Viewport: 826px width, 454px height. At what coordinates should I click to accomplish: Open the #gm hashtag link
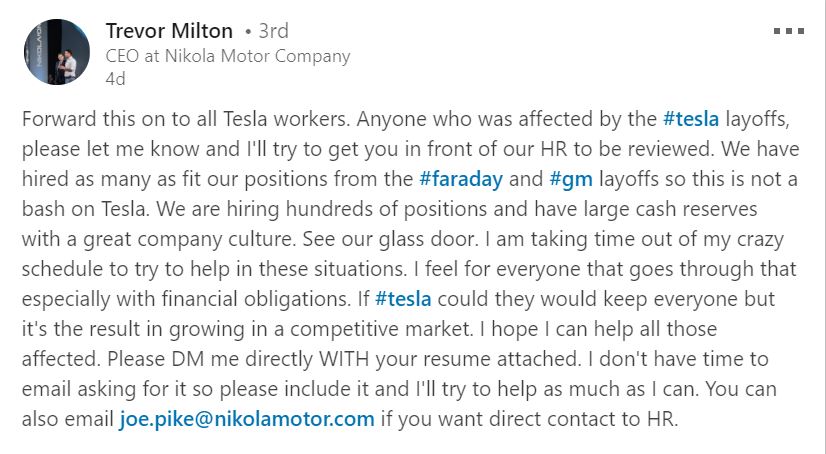click(x=571, y=179)
